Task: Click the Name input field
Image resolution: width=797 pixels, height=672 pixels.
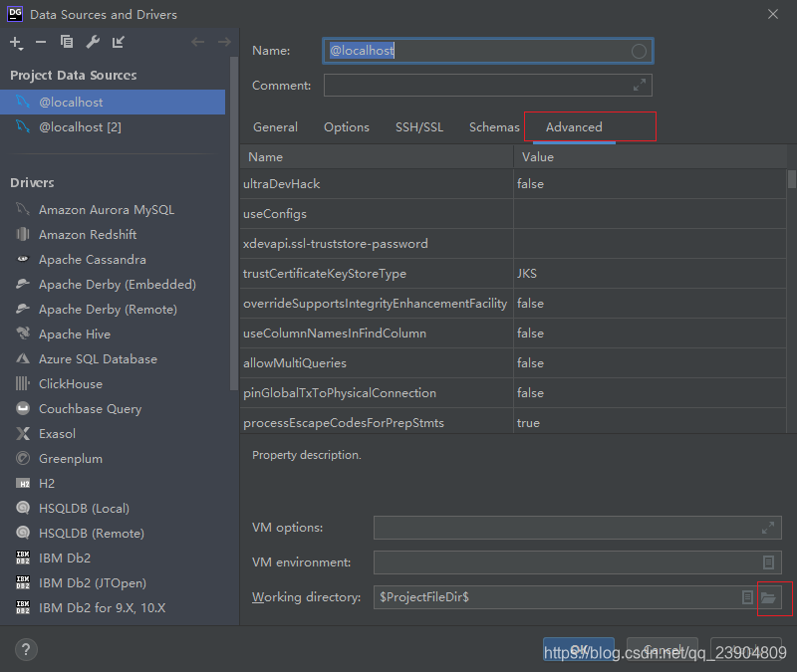Action: [x=488, y=51]
